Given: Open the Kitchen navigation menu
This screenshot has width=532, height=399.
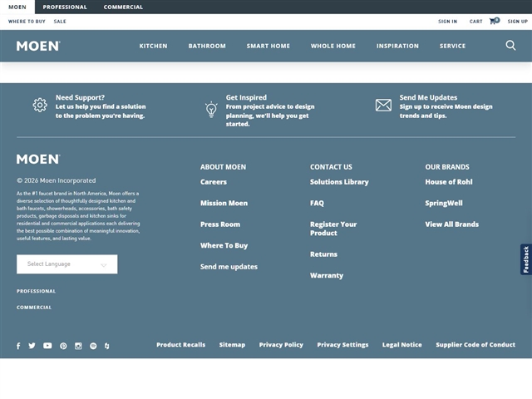Looking at the screenshot, I should pos(153,46).
